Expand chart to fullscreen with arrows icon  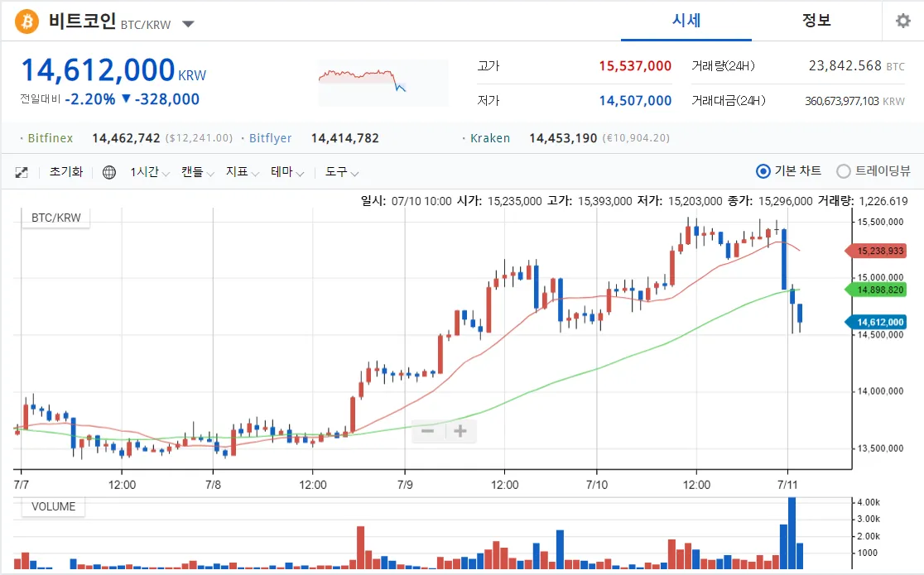coord(22,172)
